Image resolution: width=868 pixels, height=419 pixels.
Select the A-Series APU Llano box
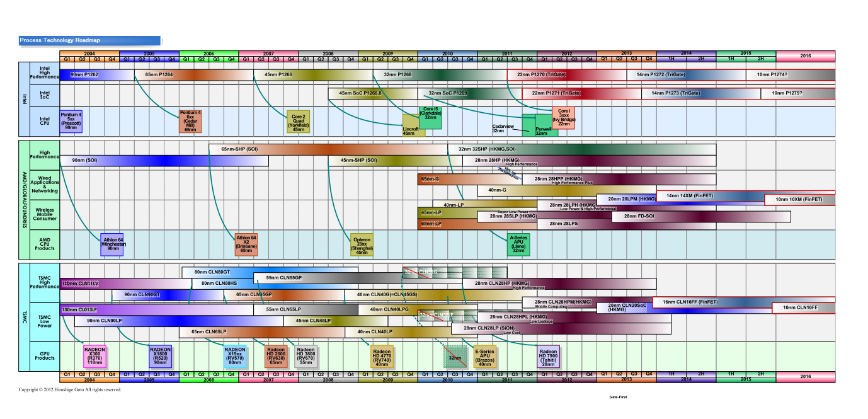click(x=518, y=244)
